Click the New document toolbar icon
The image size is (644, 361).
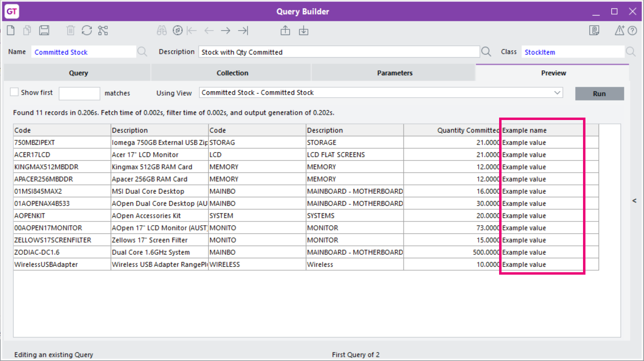(11, 31)
